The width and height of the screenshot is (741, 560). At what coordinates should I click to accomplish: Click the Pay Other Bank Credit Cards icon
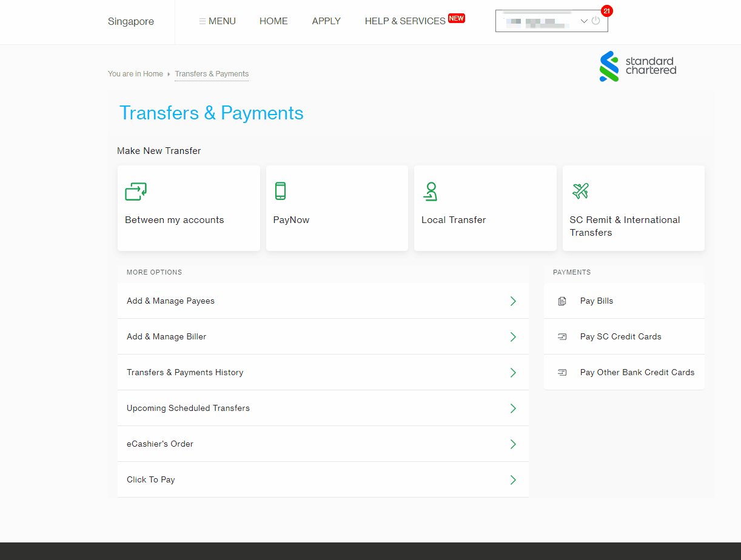click(x=562, y=373)
